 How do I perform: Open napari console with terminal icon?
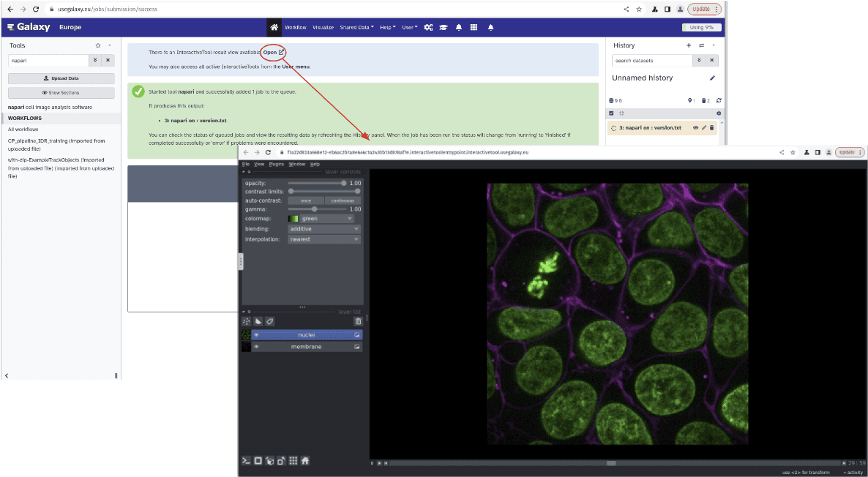[247, 461]
